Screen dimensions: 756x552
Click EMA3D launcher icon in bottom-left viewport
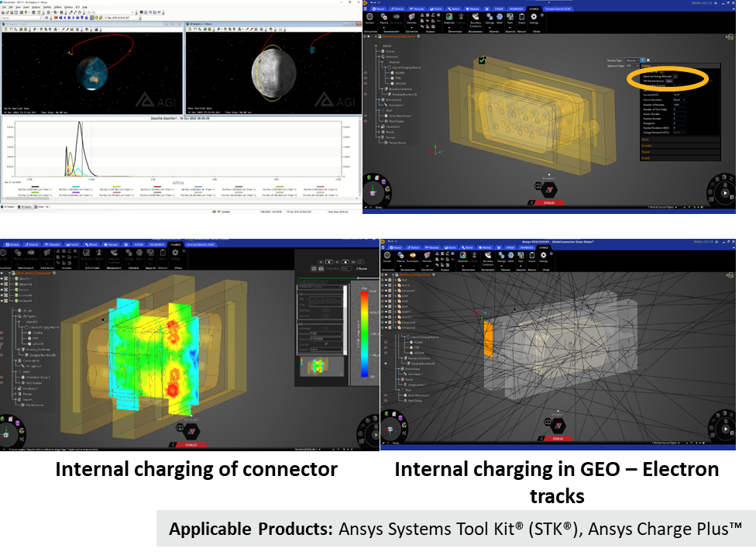(x=191, y=431)
